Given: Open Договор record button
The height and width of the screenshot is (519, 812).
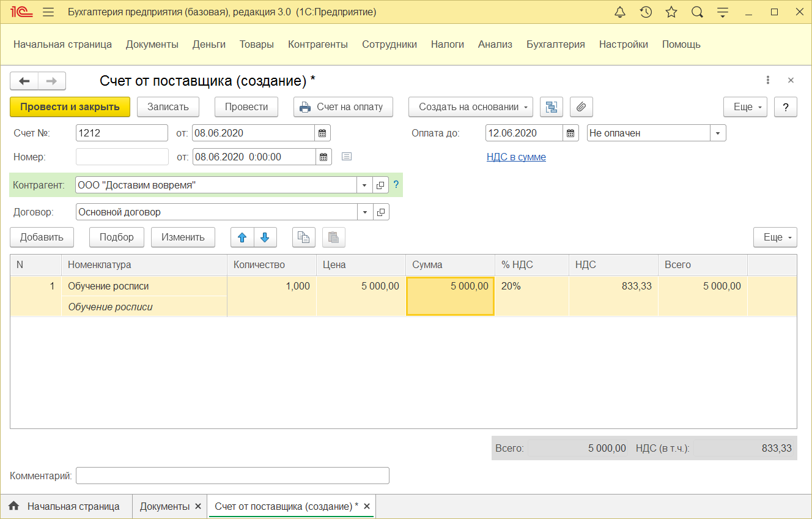Looking at the screenshot, I should point(381,212).
